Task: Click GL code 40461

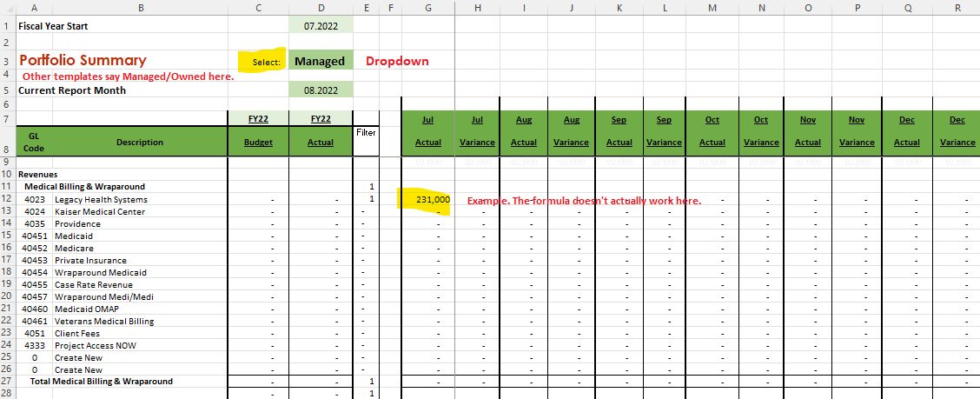Action: point(34,322)
